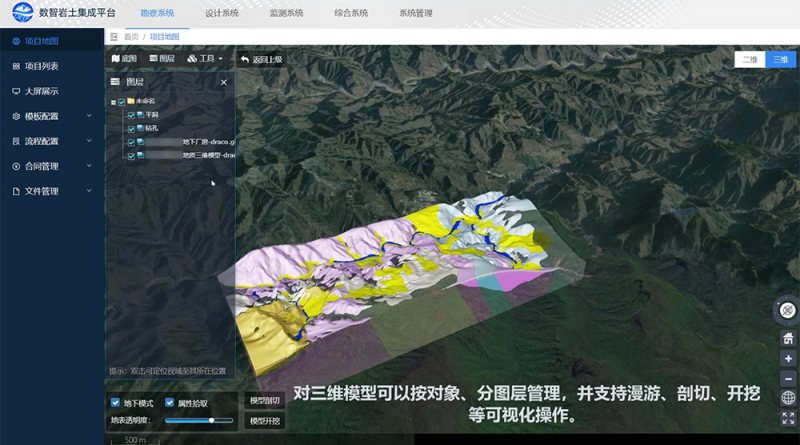The image size is (800, 445).
Task: Click the 钻孔 layer icon
Action: pos(140,128)
